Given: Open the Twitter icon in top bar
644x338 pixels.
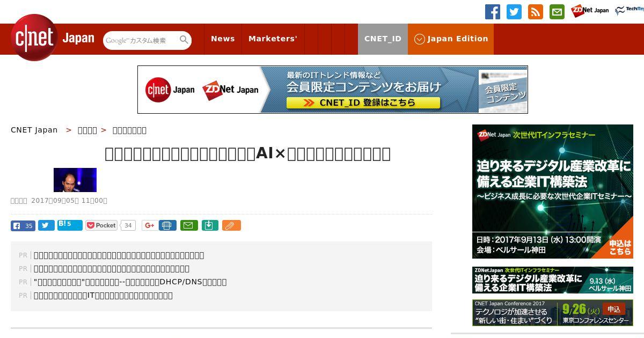Looking at the screenshot, I should [x=514, y=12].
